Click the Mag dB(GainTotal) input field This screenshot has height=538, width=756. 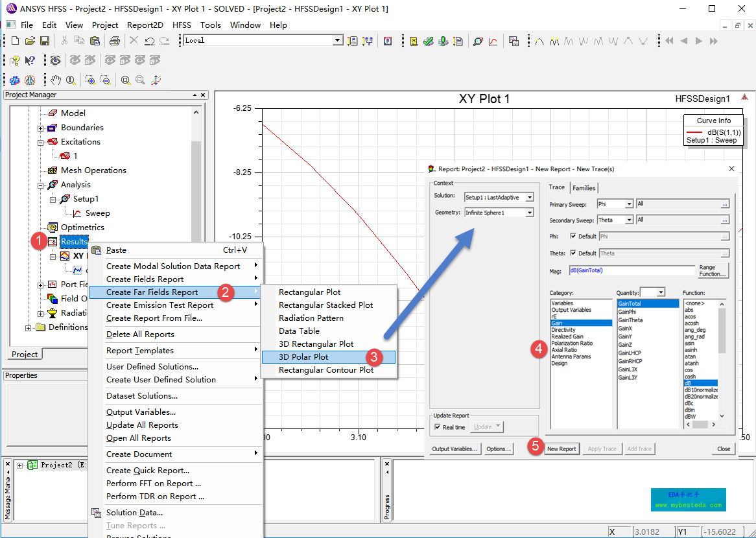[x=632, y=270]
